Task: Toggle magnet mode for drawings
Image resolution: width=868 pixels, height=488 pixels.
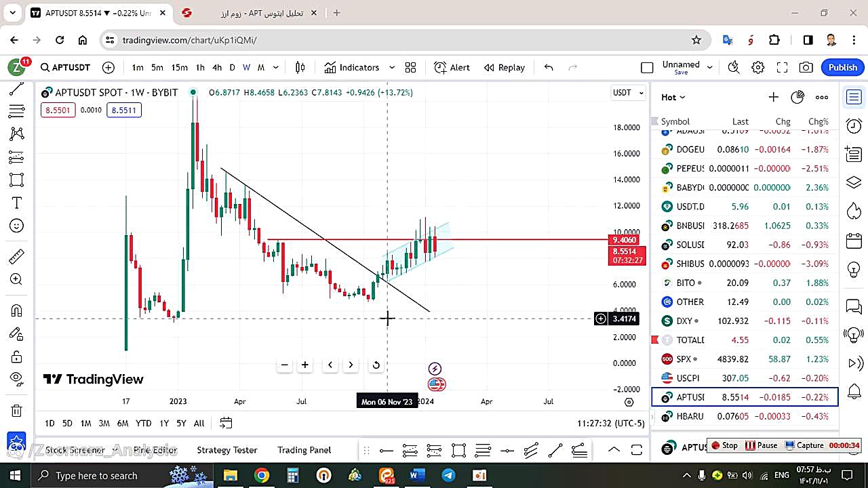Action: [x=16, y=310]
